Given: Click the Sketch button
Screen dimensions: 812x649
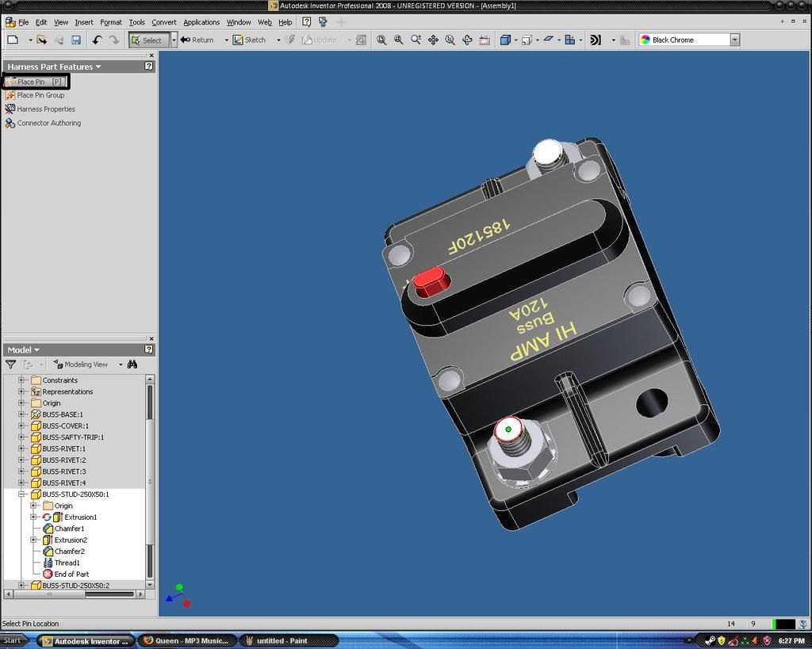Looking at the screenshot, I should click(250, 40).
